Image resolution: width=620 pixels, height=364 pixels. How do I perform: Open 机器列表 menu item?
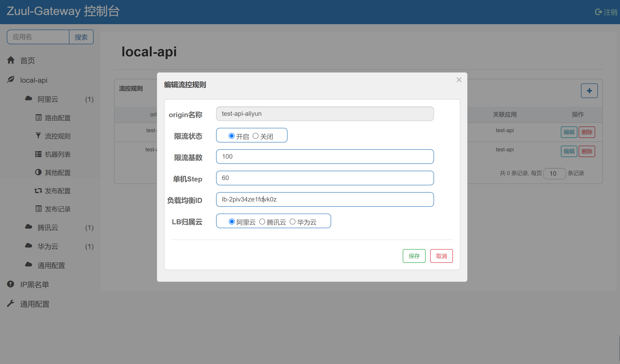tap(58, 154)
